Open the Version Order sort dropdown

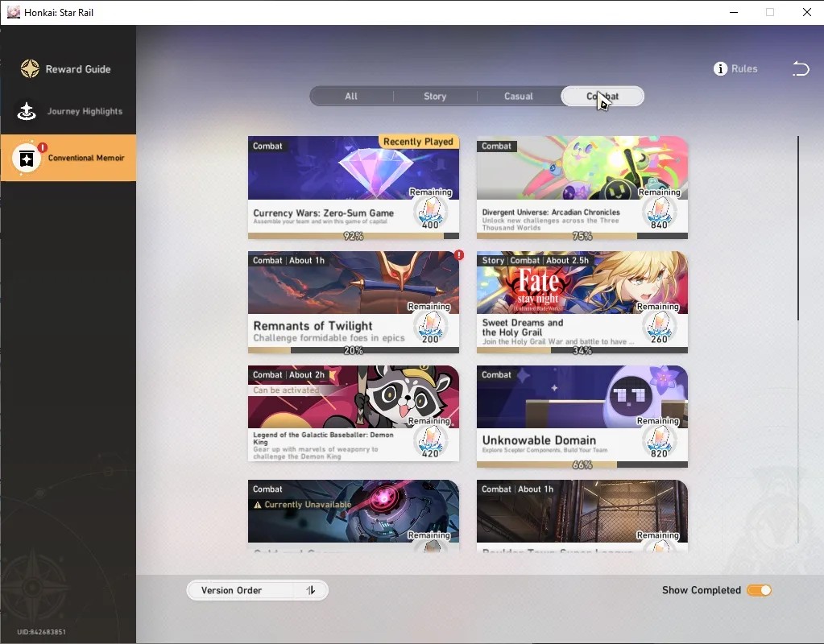pyautogui.click(x=258, y=590)
